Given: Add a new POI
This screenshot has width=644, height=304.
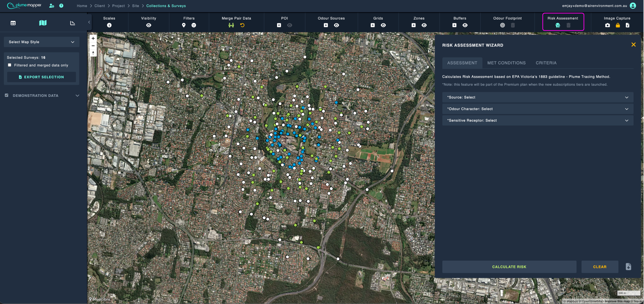Looking at the screenshot, I should (x=279, y=25).
